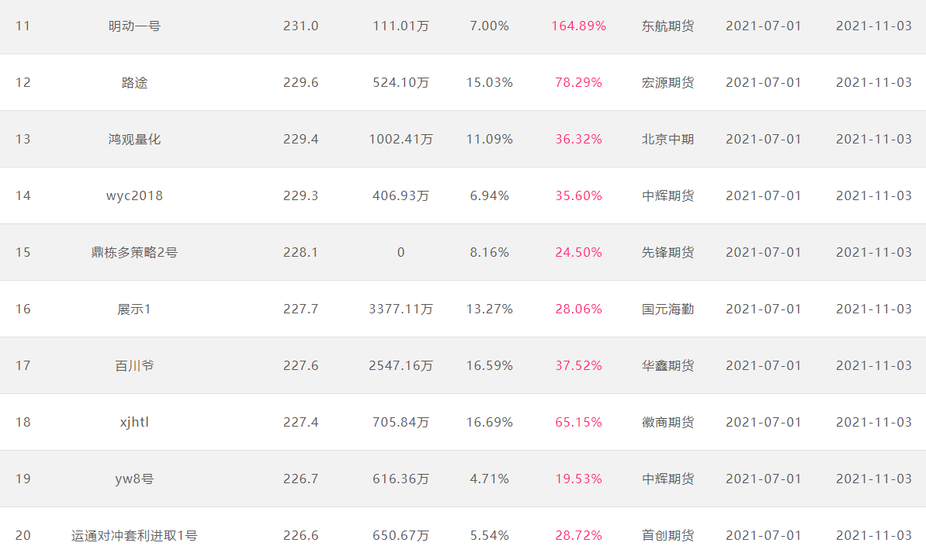
Task: Select the 展示1 account name
Action: 134,309
